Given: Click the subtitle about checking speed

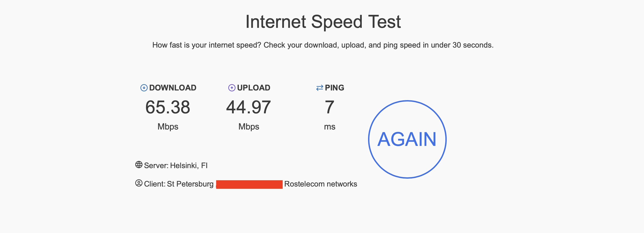Looking at the screenshot, I should click(323, 45).
